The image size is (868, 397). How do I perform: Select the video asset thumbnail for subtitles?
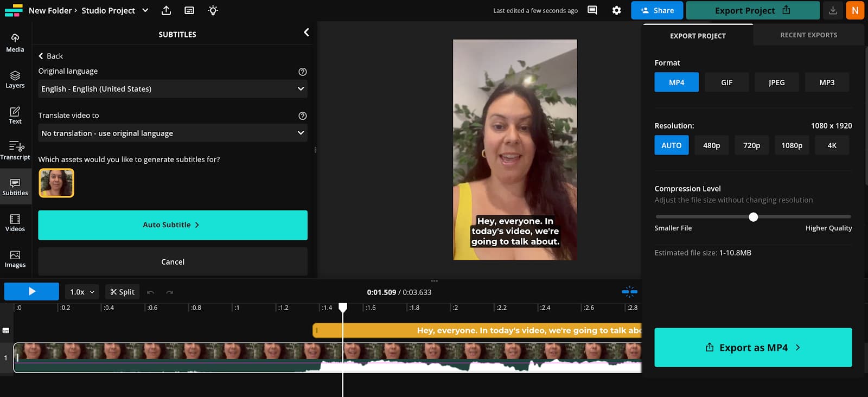pos(56,183)
